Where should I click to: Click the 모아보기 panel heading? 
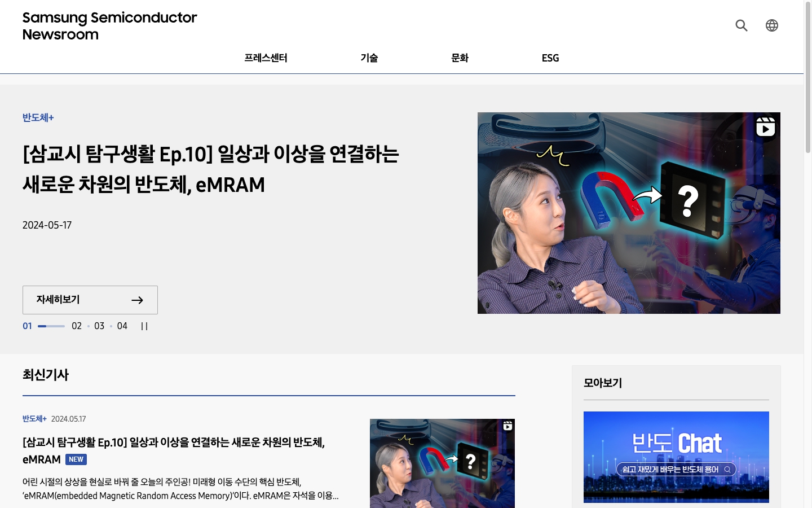603,383
